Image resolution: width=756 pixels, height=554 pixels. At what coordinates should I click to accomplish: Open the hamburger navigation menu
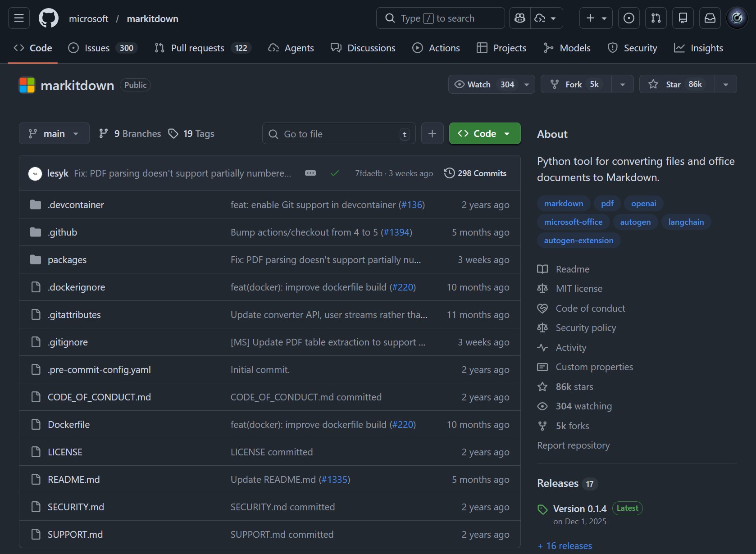(18, 18)
